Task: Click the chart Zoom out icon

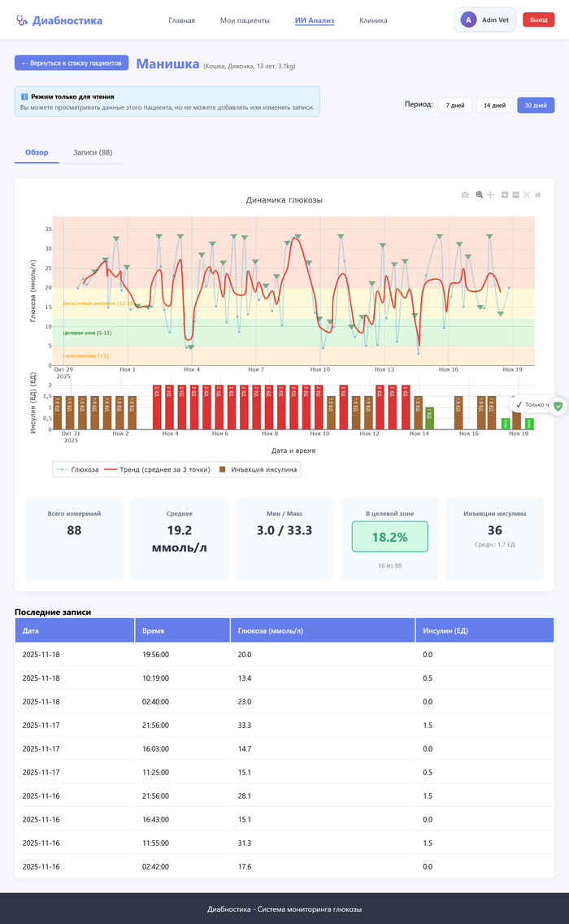Action: 515,195
